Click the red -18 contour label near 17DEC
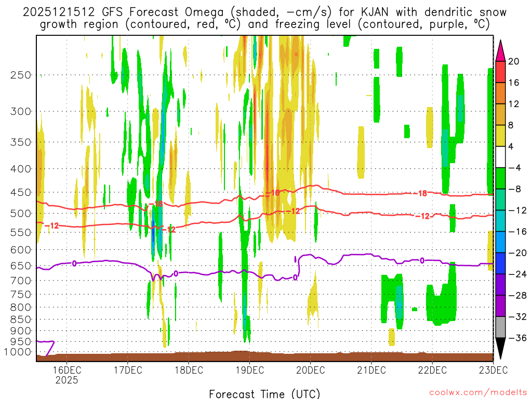Screen dimensions: 532x399 point(156,204)
